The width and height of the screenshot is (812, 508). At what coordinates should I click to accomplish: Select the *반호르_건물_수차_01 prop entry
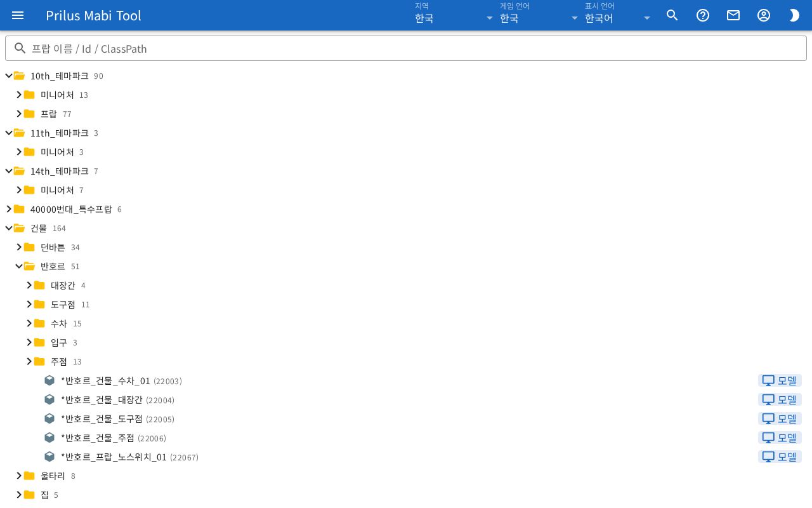point(105,381)
